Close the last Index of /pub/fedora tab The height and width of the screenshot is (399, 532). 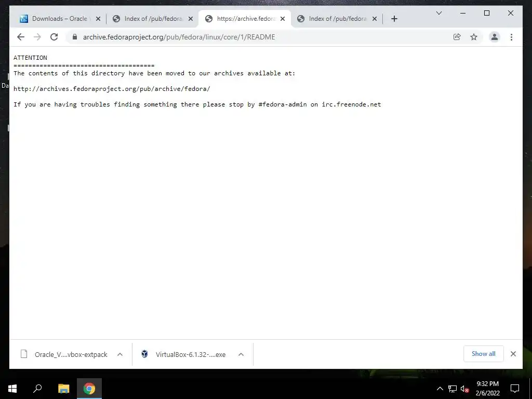(375, 19)
